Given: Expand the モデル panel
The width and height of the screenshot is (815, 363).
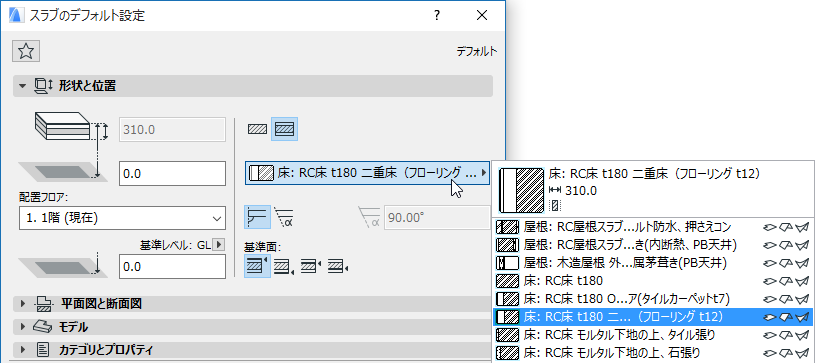Looking at the screenshot, I should pos(22,327).
